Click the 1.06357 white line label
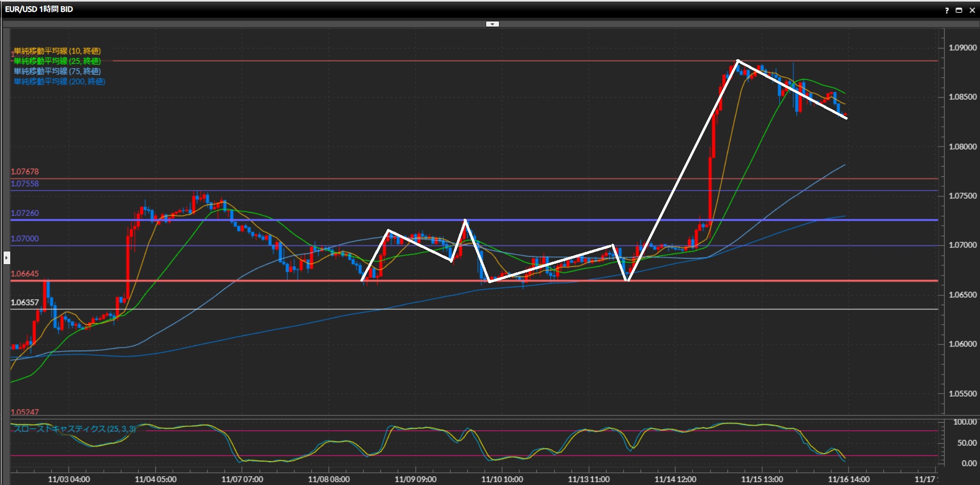Image resolution: width=980 pixels, height=485 pixels. click(25, 303)
